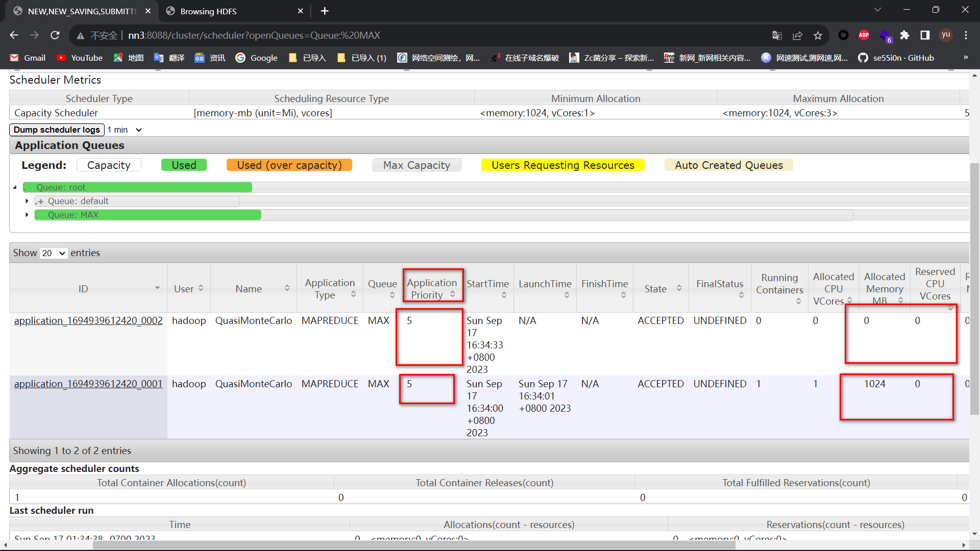Click the translate page icon in address bar
The height and width of the screenshot is (551, 980).
tap(777, 35)
